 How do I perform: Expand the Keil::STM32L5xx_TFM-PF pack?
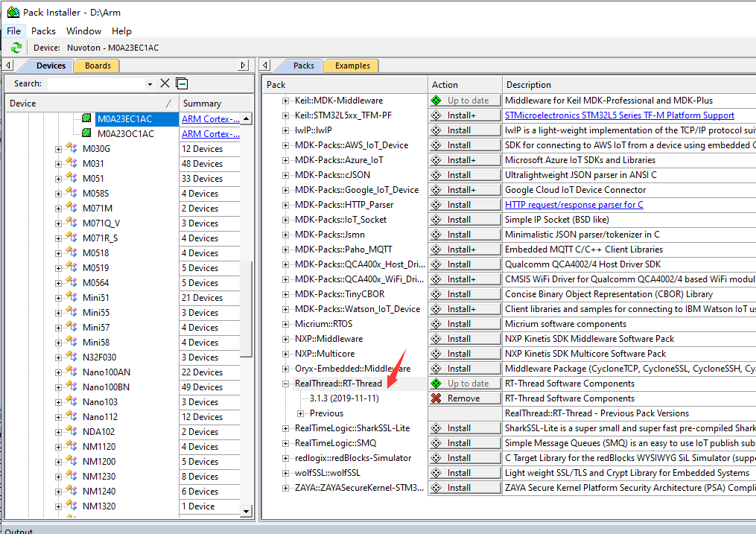[x=285, y=115]
